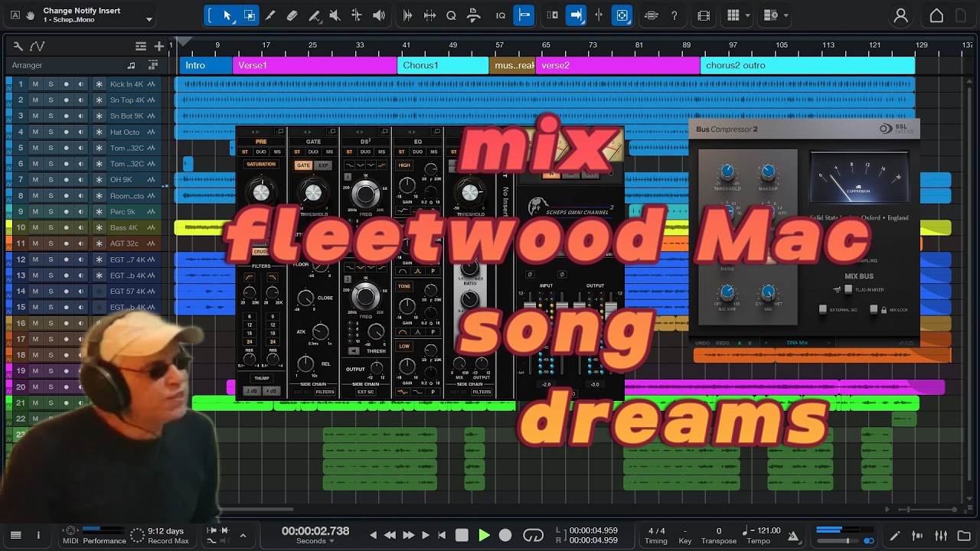The image size is (980, 551).
Task: Open track inspector wrench icon
Action: click(18, 46)
